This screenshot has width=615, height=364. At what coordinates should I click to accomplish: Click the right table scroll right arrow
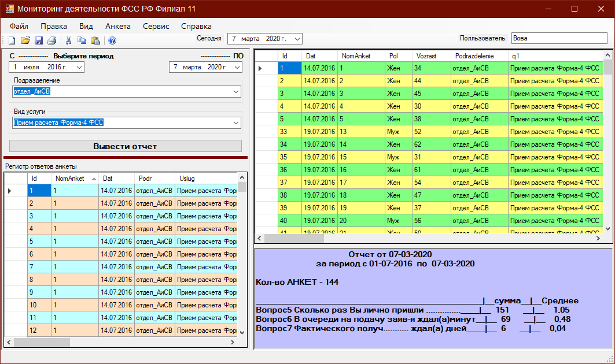pos(598,238)
